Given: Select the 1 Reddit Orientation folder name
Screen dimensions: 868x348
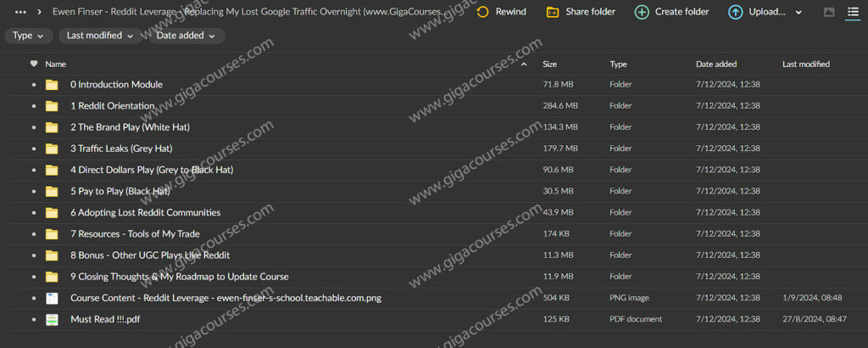Looking at the screenshot, I should pos(113,106).
